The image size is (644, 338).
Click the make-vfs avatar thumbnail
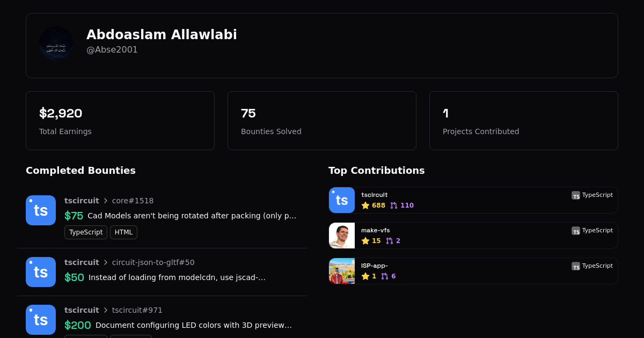click(342, 235)
